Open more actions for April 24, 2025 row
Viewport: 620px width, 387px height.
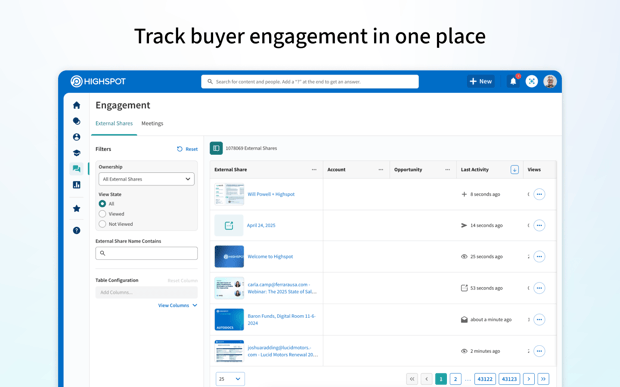pos(539,225)
